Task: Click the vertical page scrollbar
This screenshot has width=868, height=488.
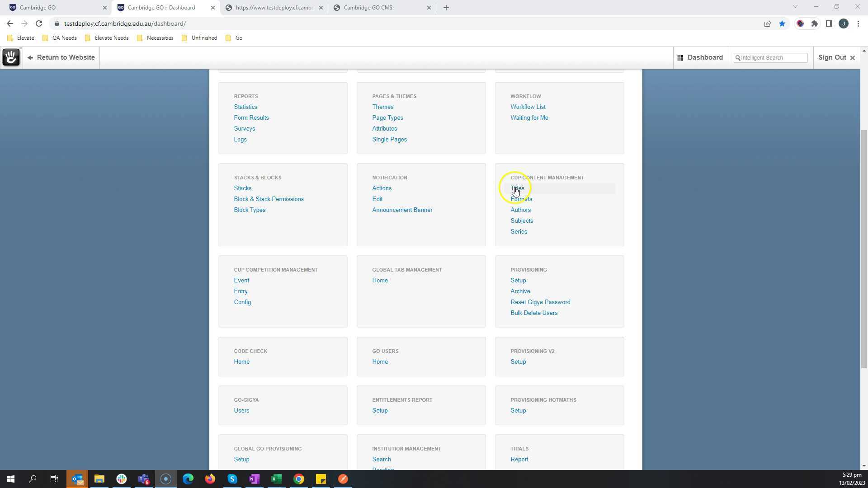Action: (864, 249)
